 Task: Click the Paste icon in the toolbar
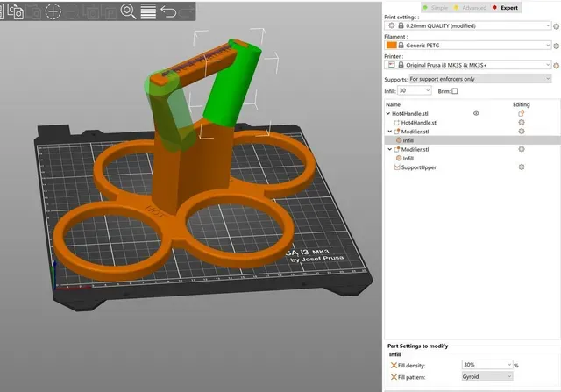(x=34, y=11)
